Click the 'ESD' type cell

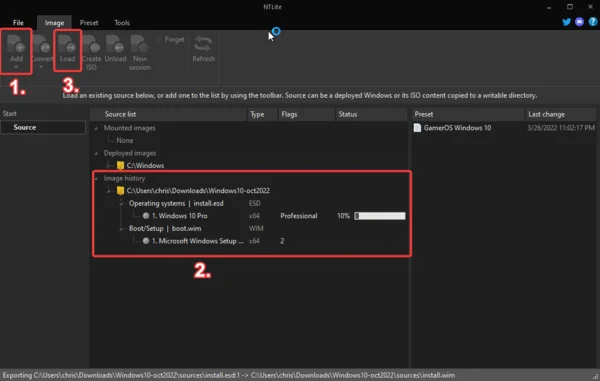(254, 203)
